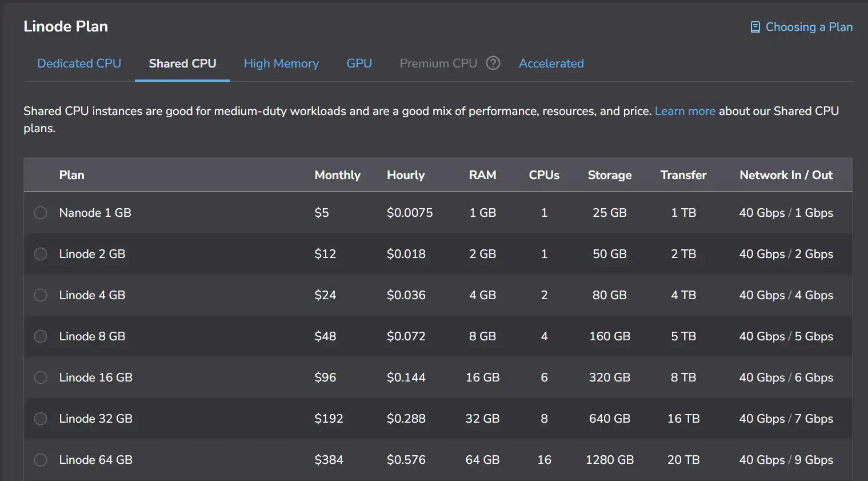Select the Nanode 1 GB plan radio button

coord(41,213)
